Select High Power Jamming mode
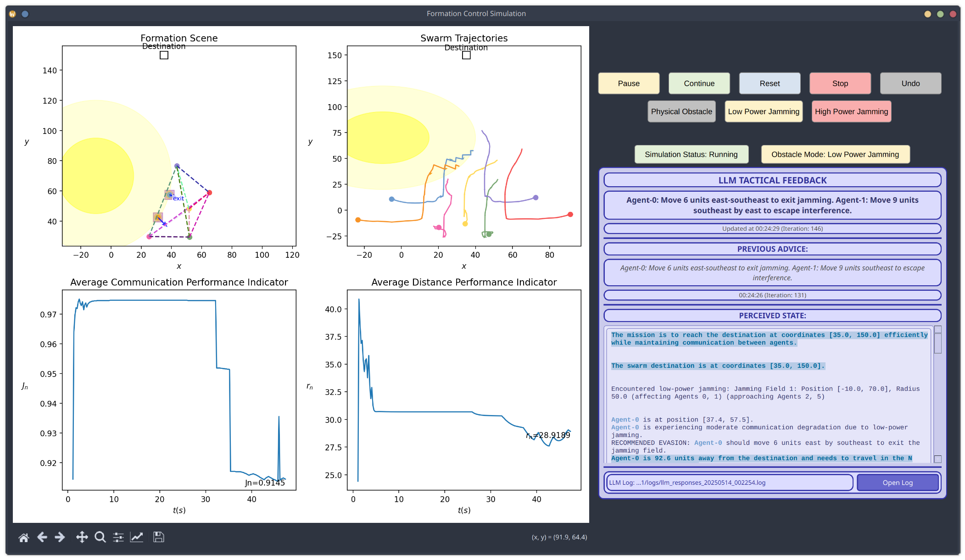Image resolution: width=965 pixels, height=560 pixels. [851, 111]
